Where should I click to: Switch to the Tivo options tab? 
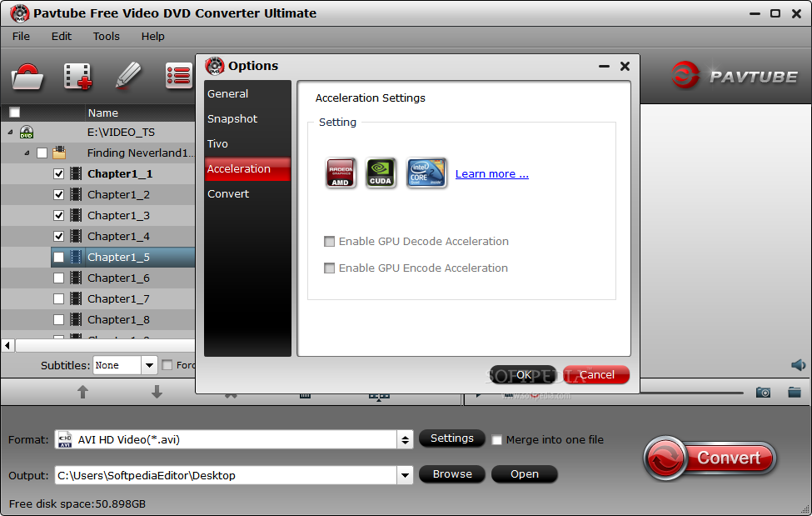tap(247, 143)
